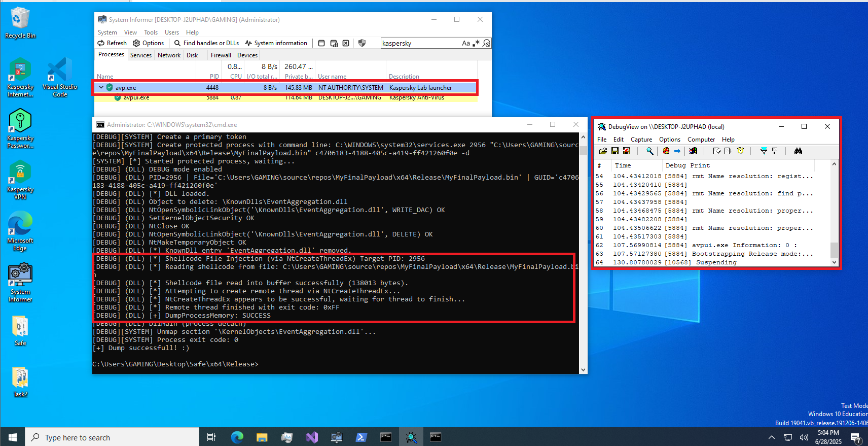Switch to the Firewall tab

click(221, 55)
